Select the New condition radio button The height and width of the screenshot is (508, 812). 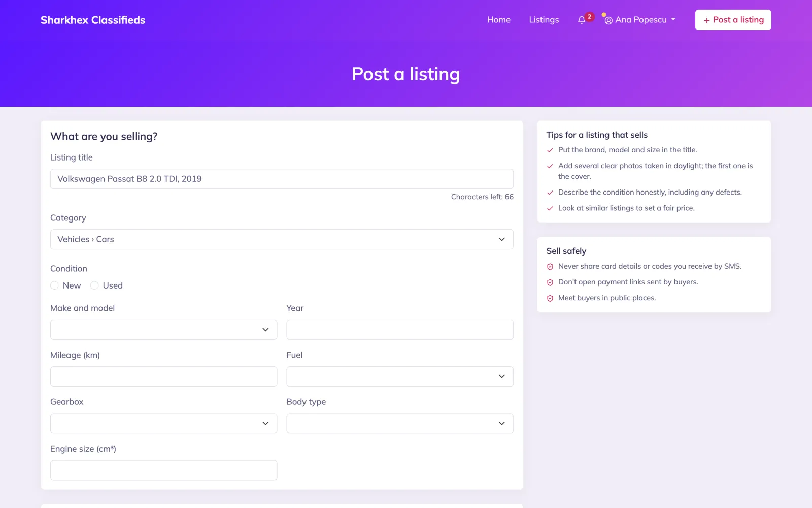click(x=54, y=285)
